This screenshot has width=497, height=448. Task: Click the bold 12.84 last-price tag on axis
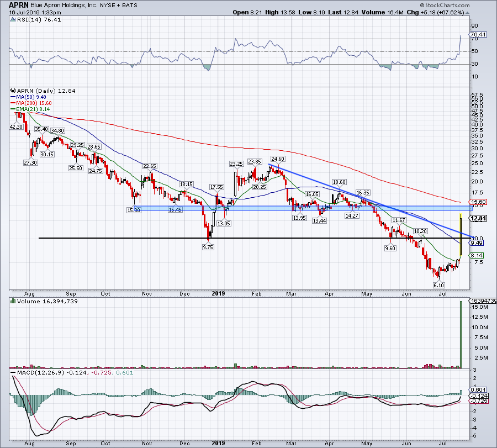click(478, 218)
